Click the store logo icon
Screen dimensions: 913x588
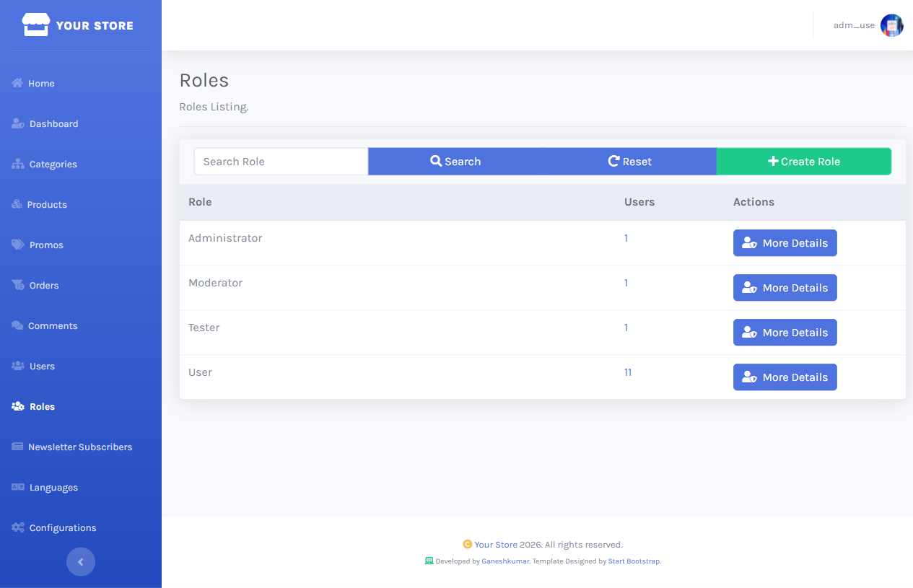pos(36,25)
